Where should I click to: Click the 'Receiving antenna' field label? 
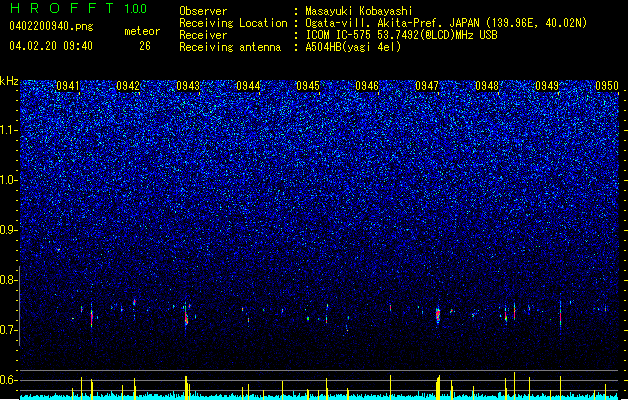(x=230, y=47)
